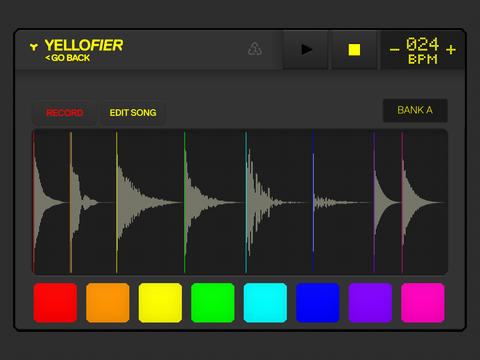Viewport: 480px width, 360px height.
Task: Tap the recycle triangle icon
Action: click(255, 49)
